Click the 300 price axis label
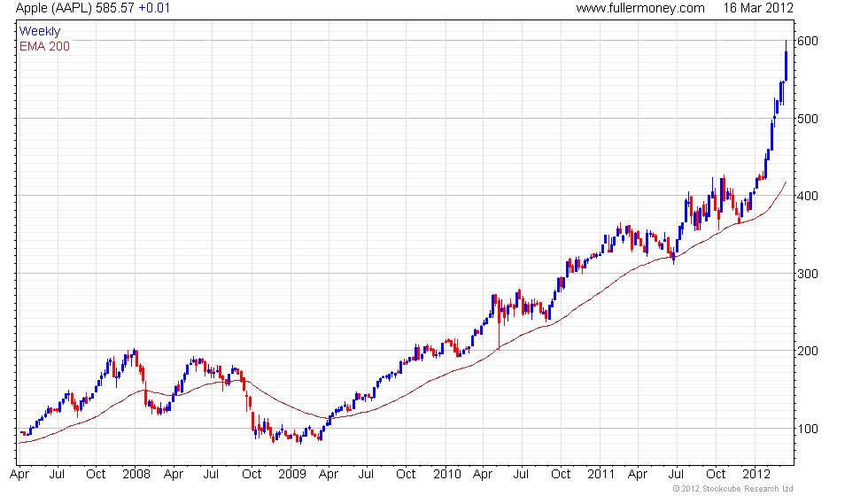This screenshot has height=496, width=868. coord(808,274)
